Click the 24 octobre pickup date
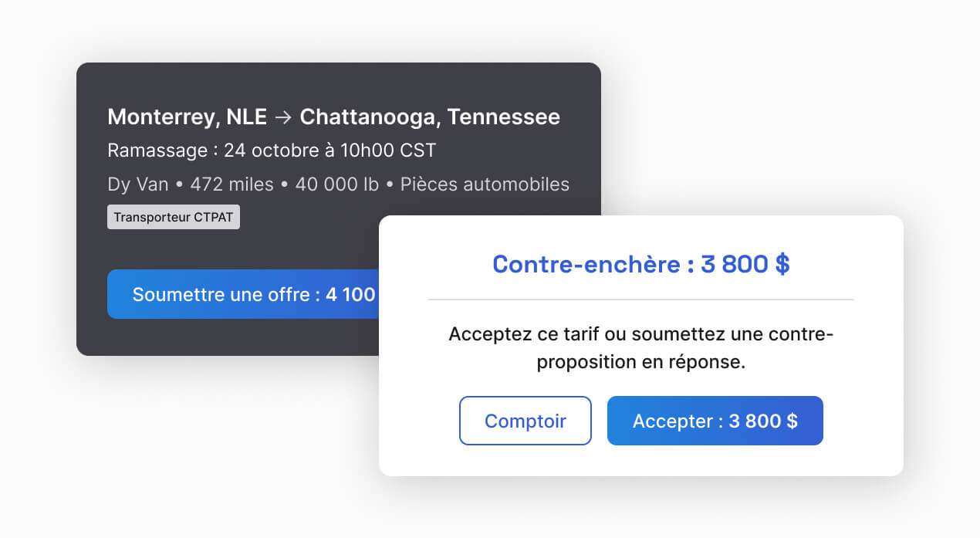 270,150
